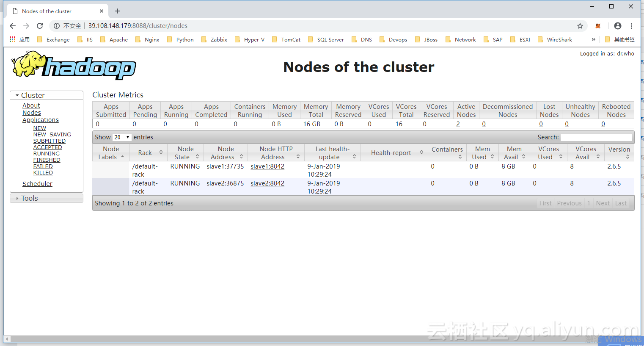Click the Hadoop elephant logo
The image size is (644, 346).
point(73,65)
